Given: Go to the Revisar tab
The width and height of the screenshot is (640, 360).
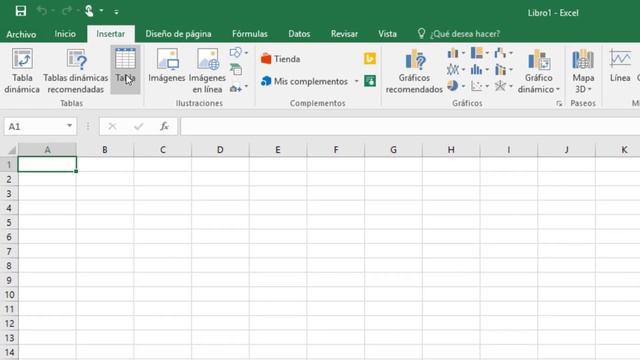Looking at the screenshot, I should click(x=344, y=34).
